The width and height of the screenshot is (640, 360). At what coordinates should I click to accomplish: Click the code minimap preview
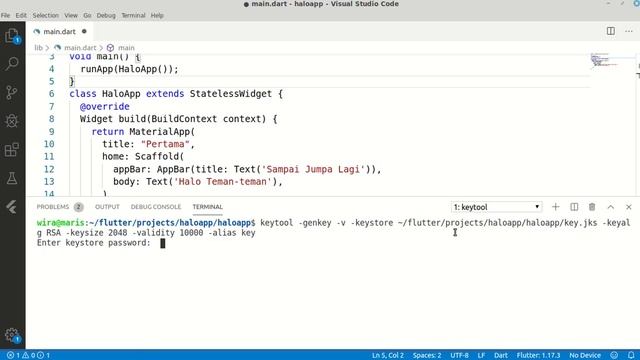point(605,60)
